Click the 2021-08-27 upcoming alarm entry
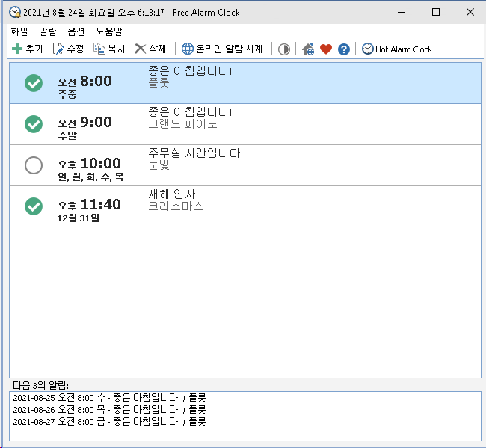 [x=109, y=422]
